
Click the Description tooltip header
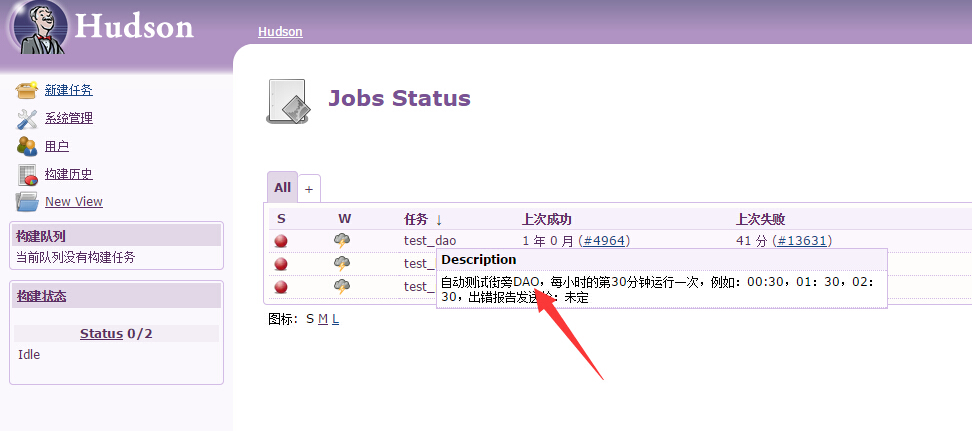point(479,260)
